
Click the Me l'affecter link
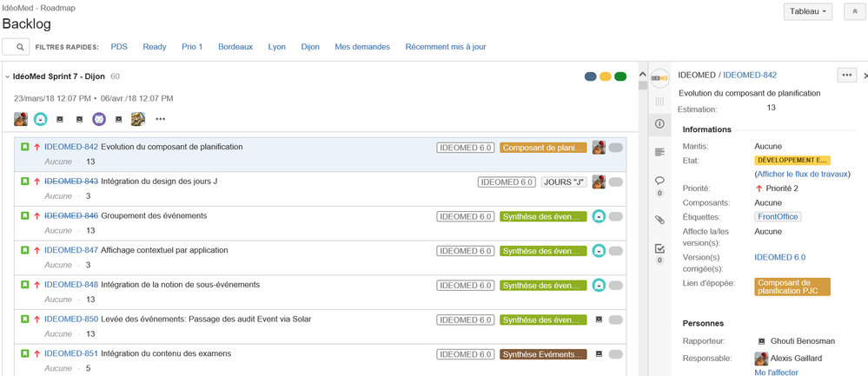(776, 373)
